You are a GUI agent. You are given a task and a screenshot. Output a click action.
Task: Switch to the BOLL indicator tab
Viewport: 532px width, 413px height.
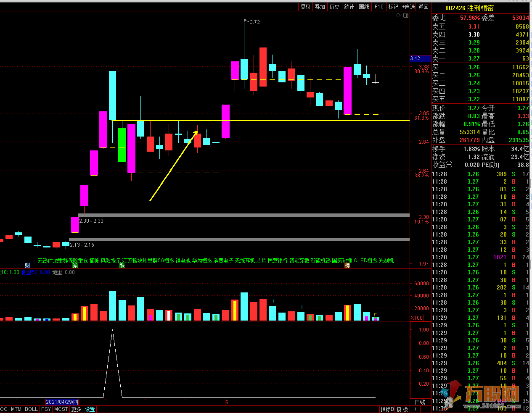click(31, 409)
